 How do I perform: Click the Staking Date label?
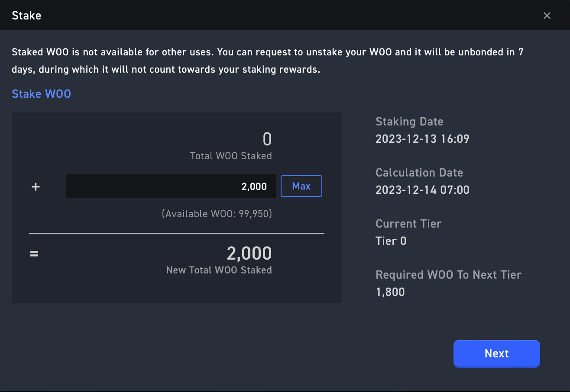pos(410,122)
